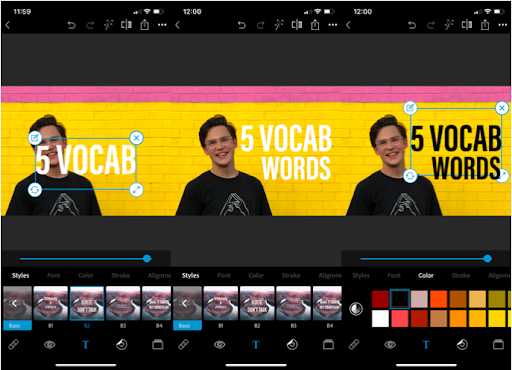Delete white 5 VOCAB text via X handle
Screen dimensions: 512x370
pos(136,138)
